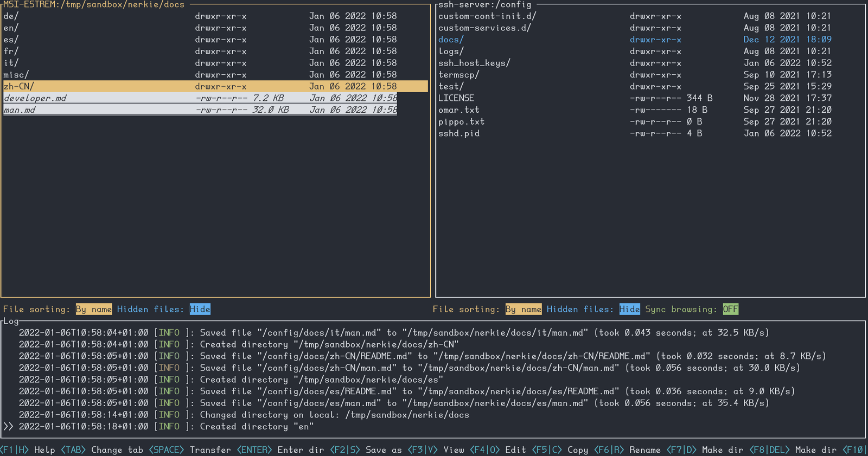The height and width of the screenshot is (456, 868).
Task: Select the termscp/ remote directory
Action: [650, 75]
